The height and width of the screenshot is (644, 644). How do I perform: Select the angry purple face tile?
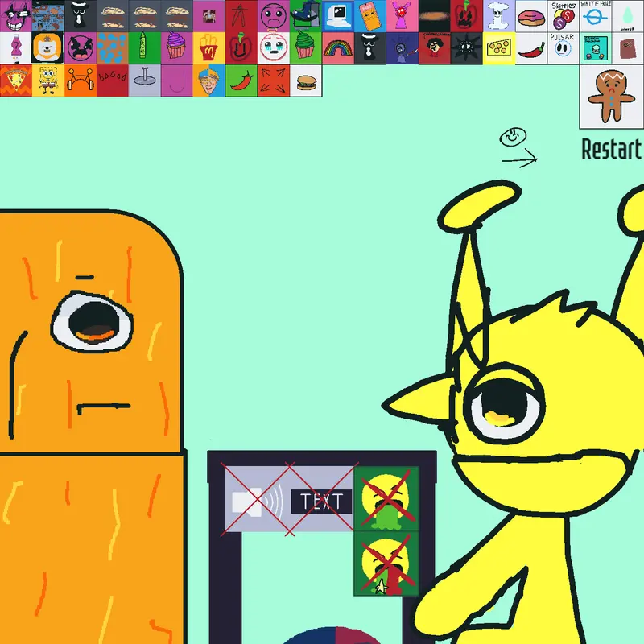tap(80, 48)
